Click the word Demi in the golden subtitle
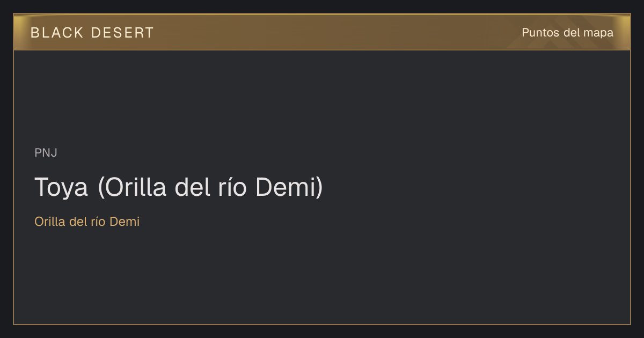The image size is (644, 338). (125, 222)
